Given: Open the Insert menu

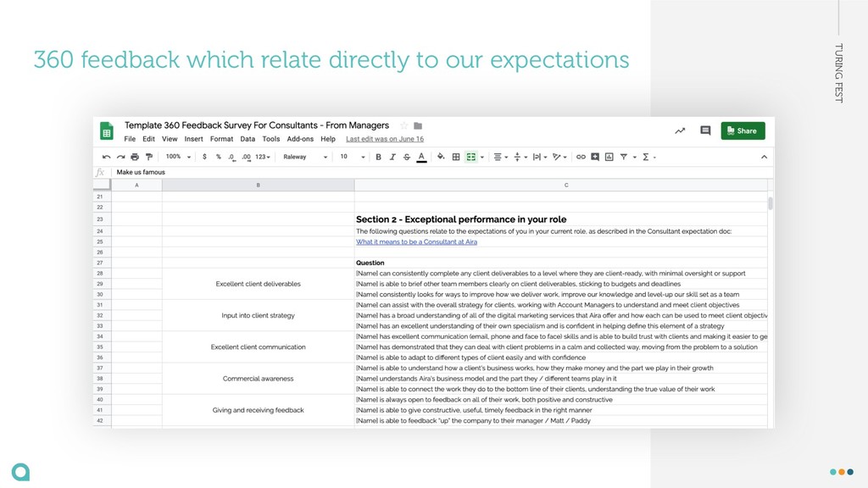Looking at the screenshot, I should (x=194, y=139).
